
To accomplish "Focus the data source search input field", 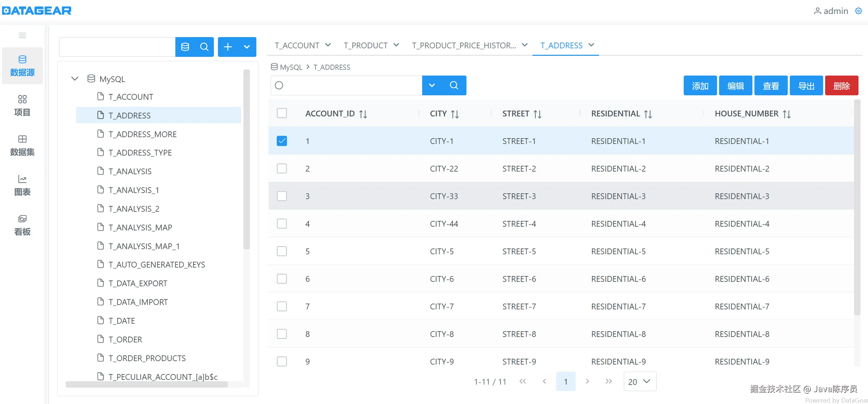I will coord(117,47).
